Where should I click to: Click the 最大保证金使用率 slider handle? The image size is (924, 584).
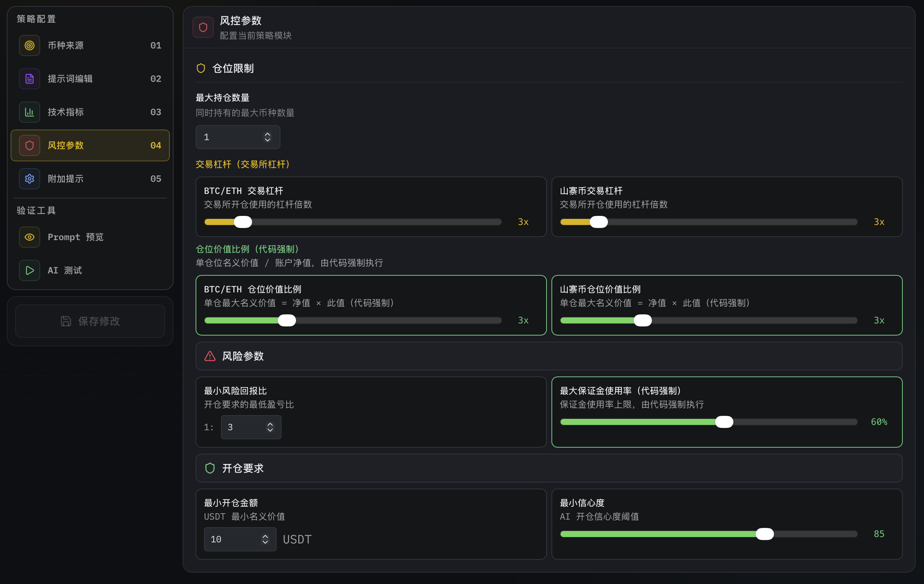724,422
